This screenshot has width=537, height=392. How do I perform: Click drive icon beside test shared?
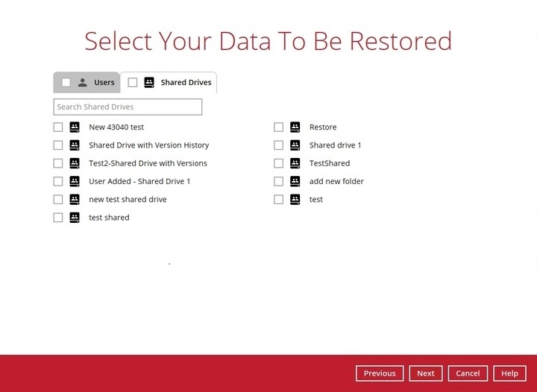[75, 218]
